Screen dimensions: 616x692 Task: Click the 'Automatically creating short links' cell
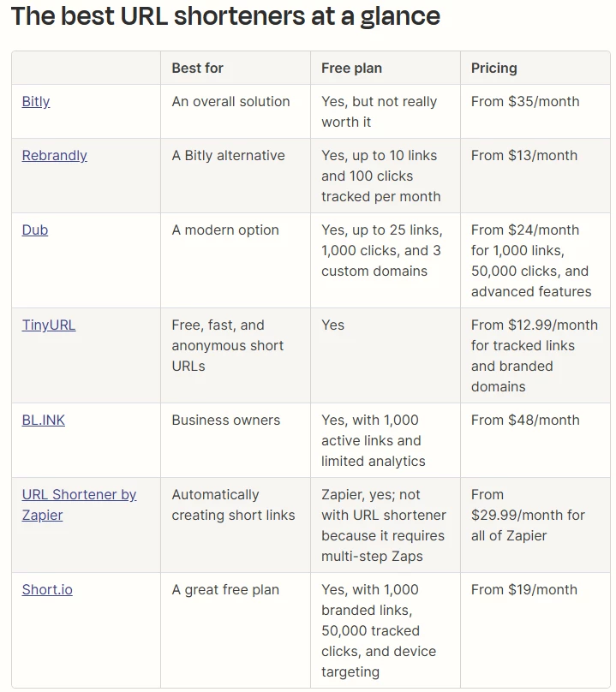233,504
